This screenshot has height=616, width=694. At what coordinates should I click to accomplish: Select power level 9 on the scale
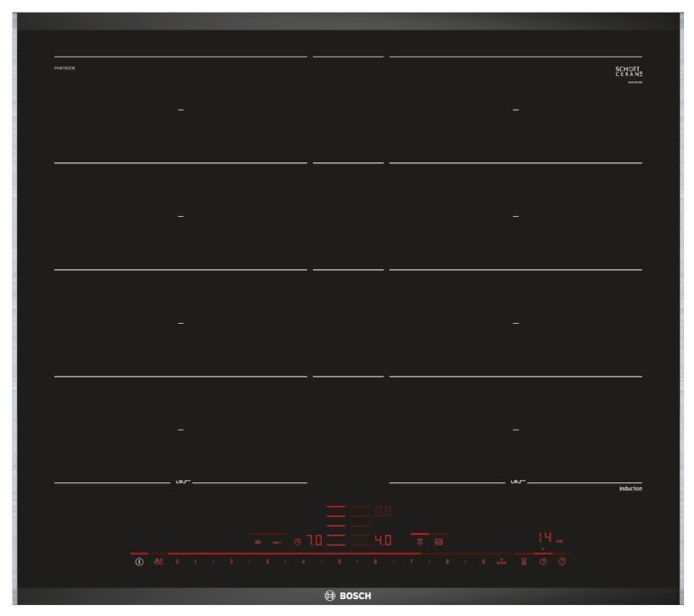pyautogui.click(x=483, y=562)
